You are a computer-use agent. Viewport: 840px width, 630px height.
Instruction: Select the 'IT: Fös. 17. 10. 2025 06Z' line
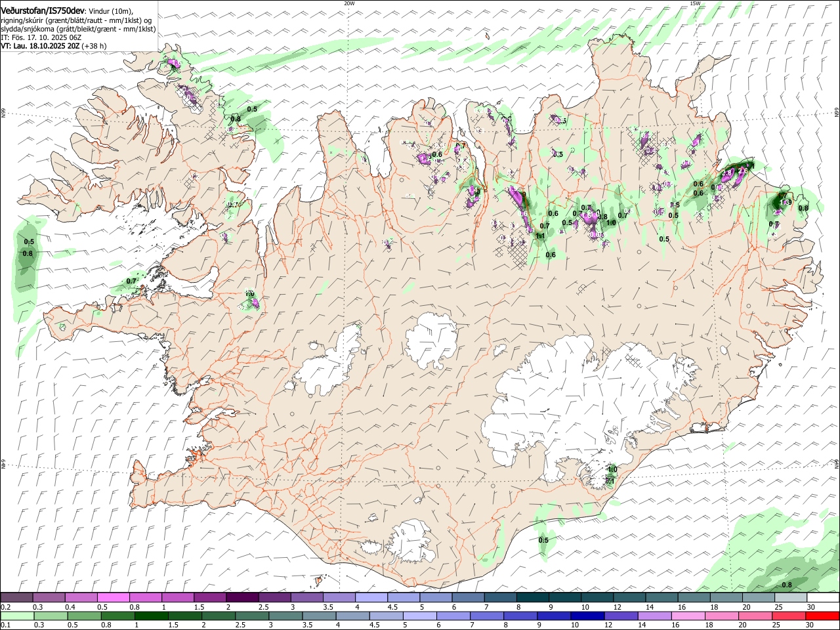tap(41, 37)
